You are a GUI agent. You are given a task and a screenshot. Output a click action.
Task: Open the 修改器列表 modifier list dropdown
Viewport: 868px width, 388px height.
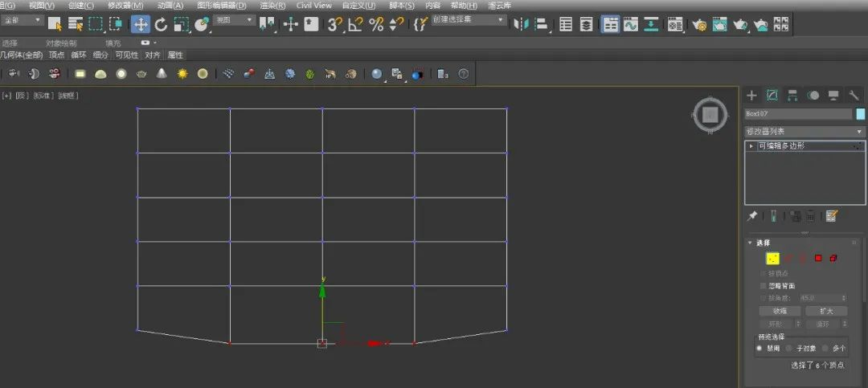pos(805,132)
